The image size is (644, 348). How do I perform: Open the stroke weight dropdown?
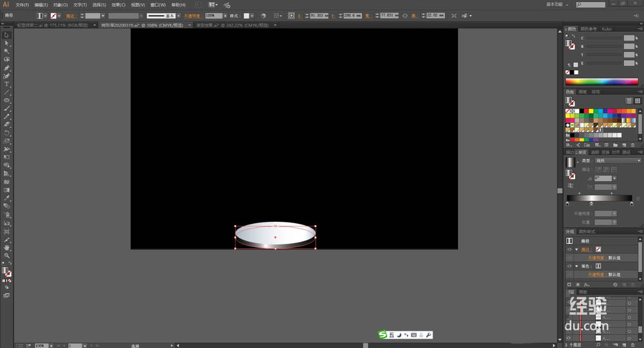point(102,15)
